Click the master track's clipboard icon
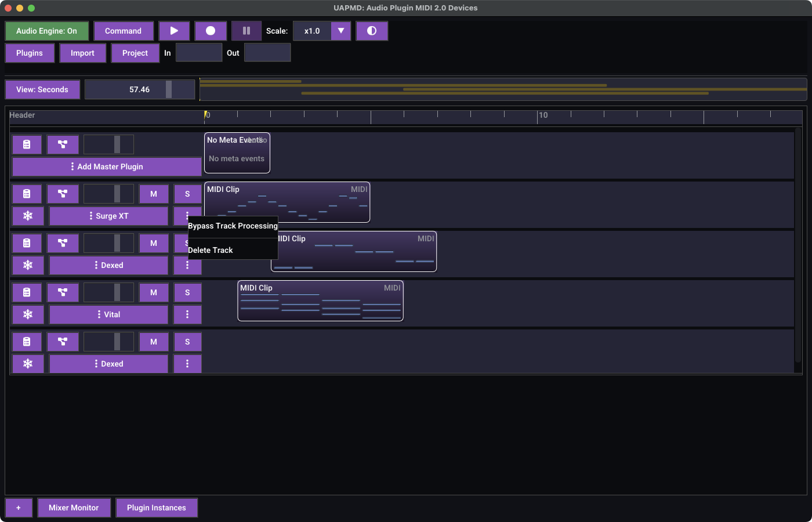The image size is (812, 522). 27,144
